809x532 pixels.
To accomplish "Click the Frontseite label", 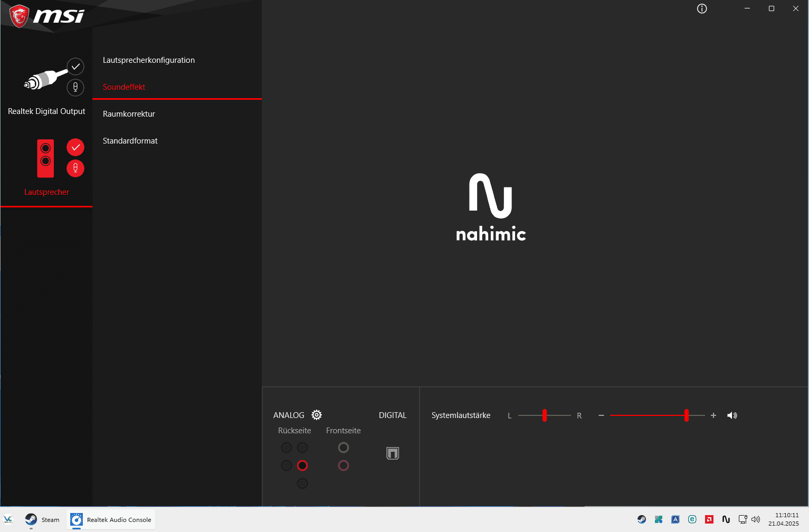I will point(344,431).
